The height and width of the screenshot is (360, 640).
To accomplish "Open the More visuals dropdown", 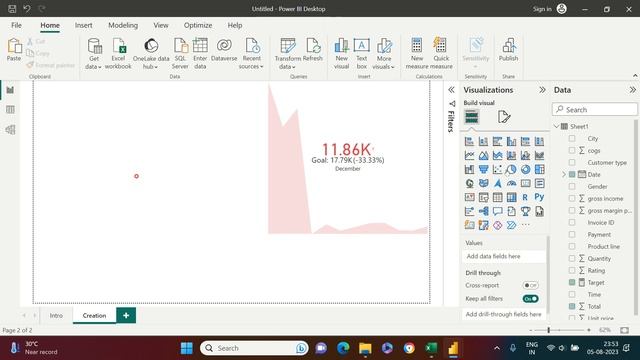I will click(384, 53).
